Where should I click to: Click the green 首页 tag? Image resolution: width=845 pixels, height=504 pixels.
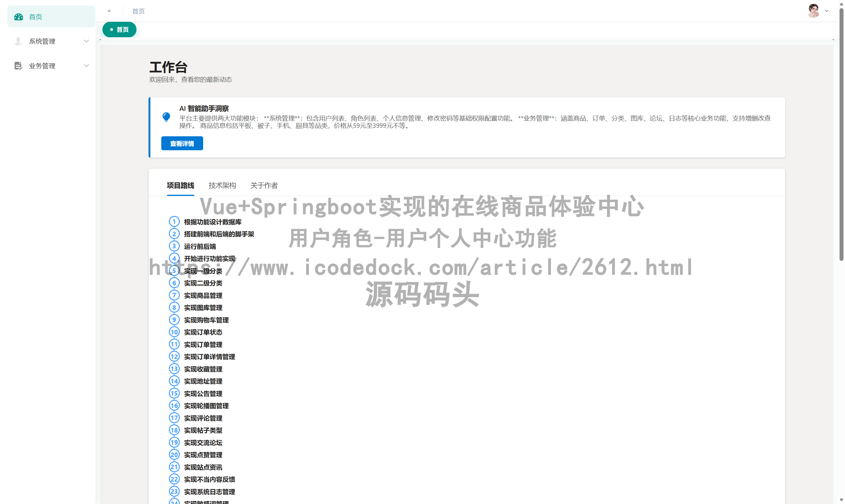(x=119, y=30)
